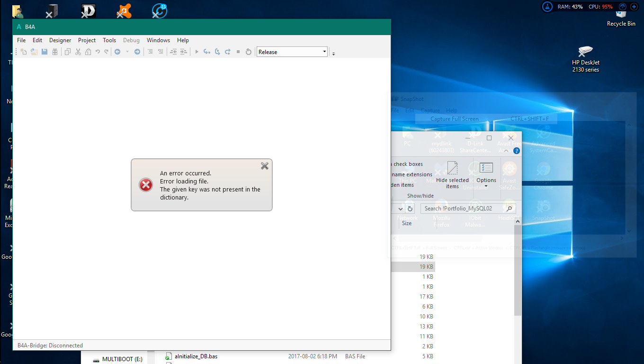Viewport: 644px width, 364px height.
Task: Toggle the Item check boxes option in Explorer
Action: [408, 164]
